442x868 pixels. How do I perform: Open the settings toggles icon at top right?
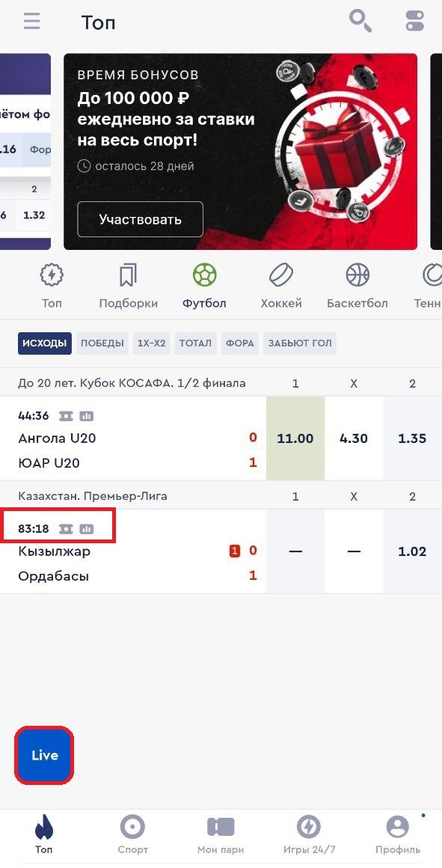click(414, 22)
